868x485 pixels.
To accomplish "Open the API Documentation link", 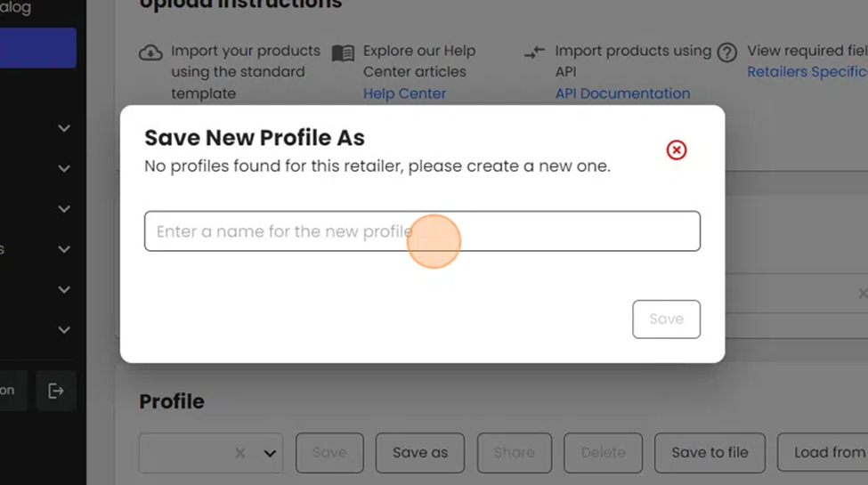I will [622, 93].
